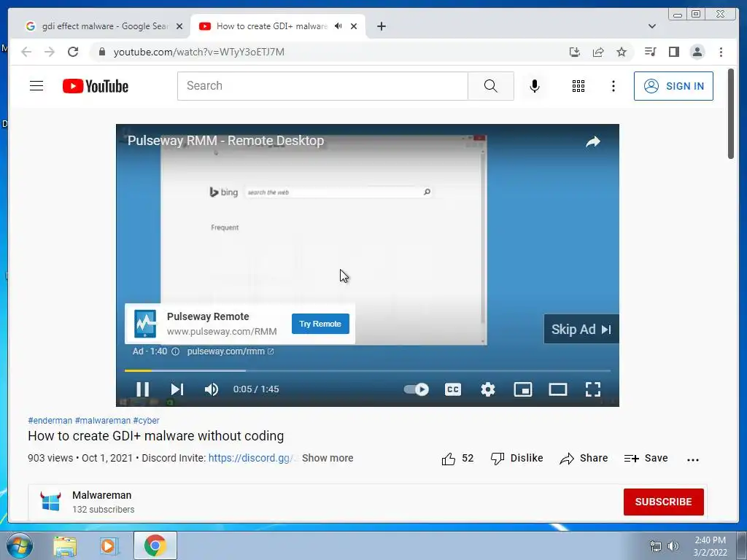Open the tab search dropdown chevron
Viewport: 747px width, 560px height.
(x=651, y=26)
